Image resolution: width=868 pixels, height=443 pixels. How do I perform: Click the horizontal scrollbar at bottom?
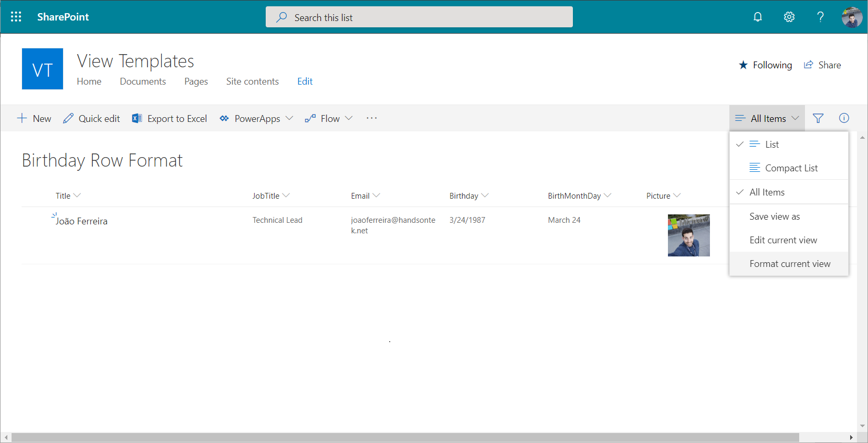(404, 438)
